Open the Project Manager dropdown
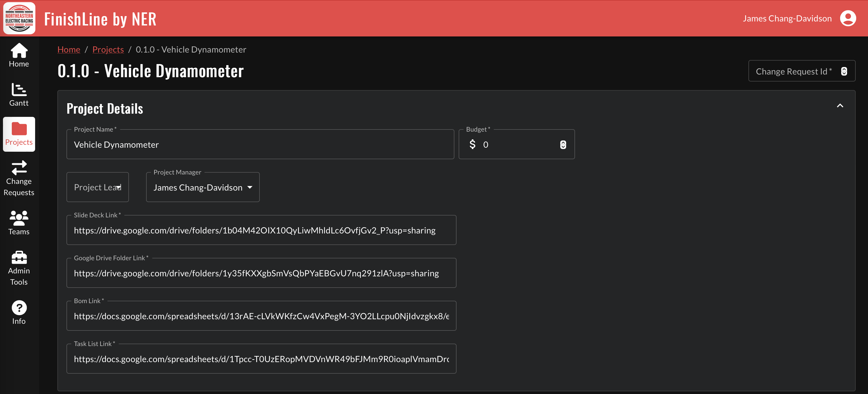 click(x=202, y=187)
